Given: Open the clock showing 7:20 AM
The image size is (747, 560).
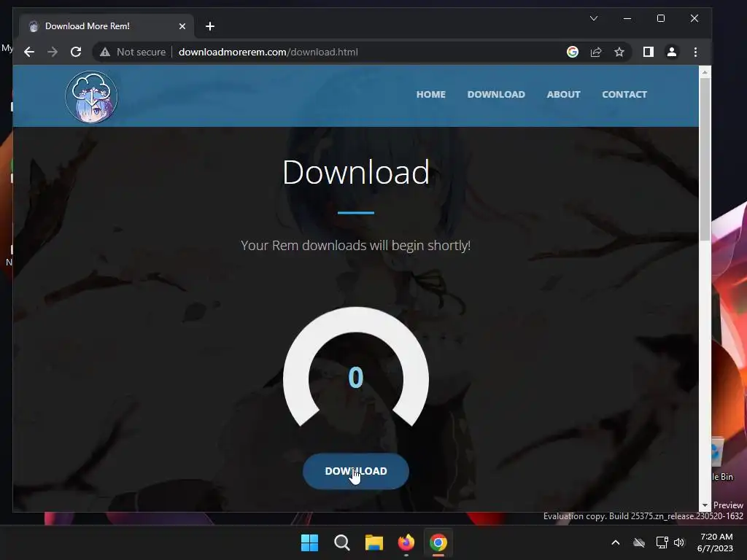Looking at the screenshot, I should pos(715,542).
